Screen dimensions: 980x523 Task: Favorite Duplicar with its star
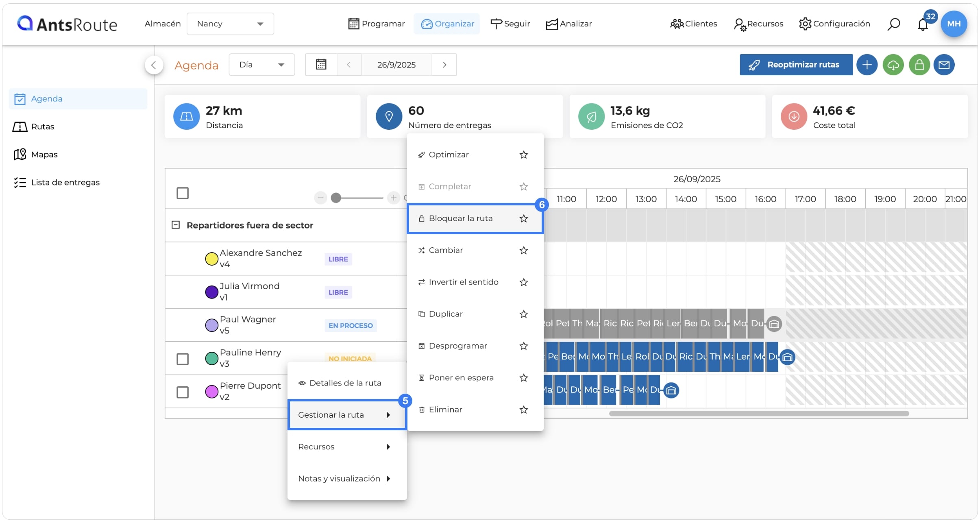[x=524, y=314]
